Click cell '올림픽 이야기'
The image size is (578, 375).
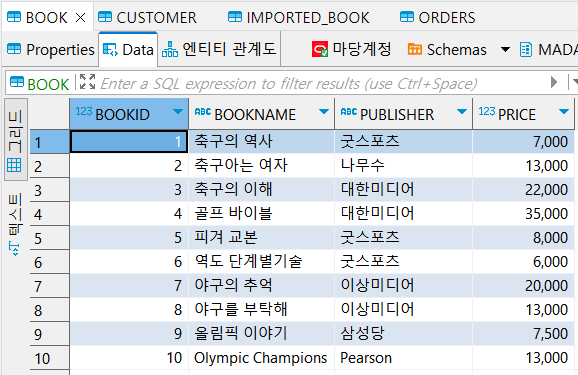pyautogui.click(x=261, y=333)
